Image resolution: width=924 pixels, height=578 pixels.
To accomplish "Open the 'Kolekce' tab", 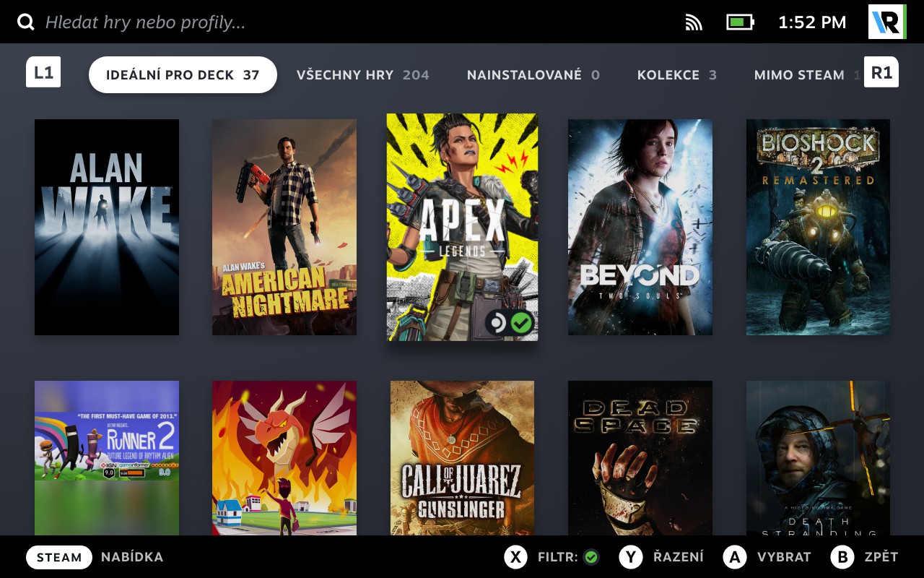I will pyautogui.click(x=677, y=75).
